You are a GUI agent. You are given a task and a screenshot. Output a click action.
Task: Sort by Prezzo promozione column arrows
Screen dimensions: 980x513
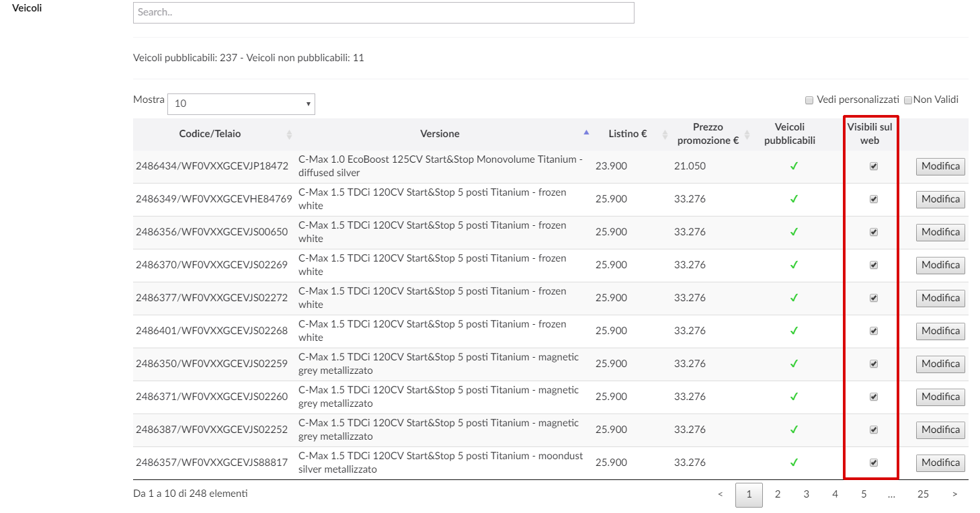(x=747, y=134)
